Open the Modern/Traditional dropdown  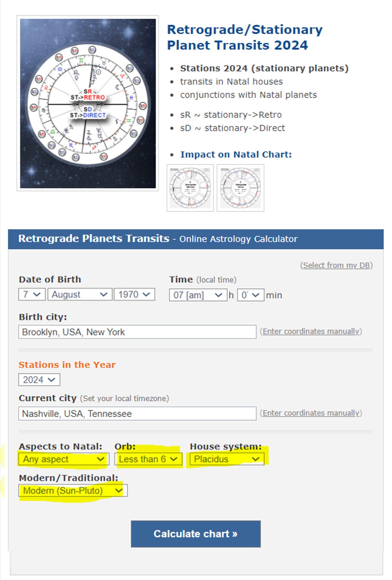click(73, 490)
